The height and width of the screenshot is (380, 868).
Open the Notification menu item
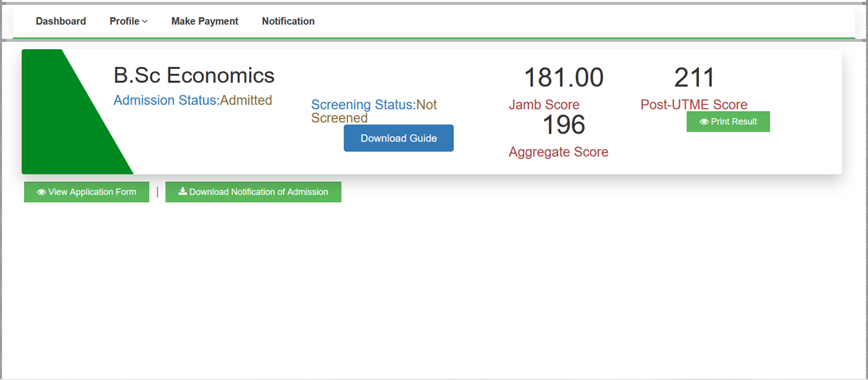click(288, 21)
